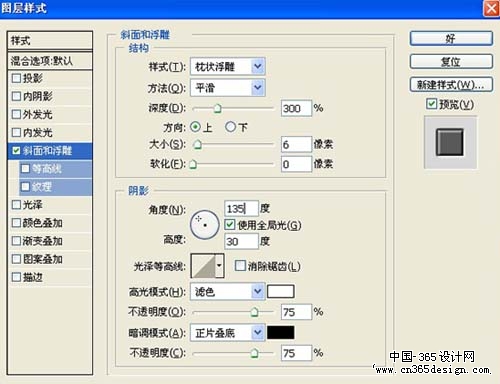Click the 软化 soften slider handle
This screenshot has width=500, height=384.
[193, 164]
